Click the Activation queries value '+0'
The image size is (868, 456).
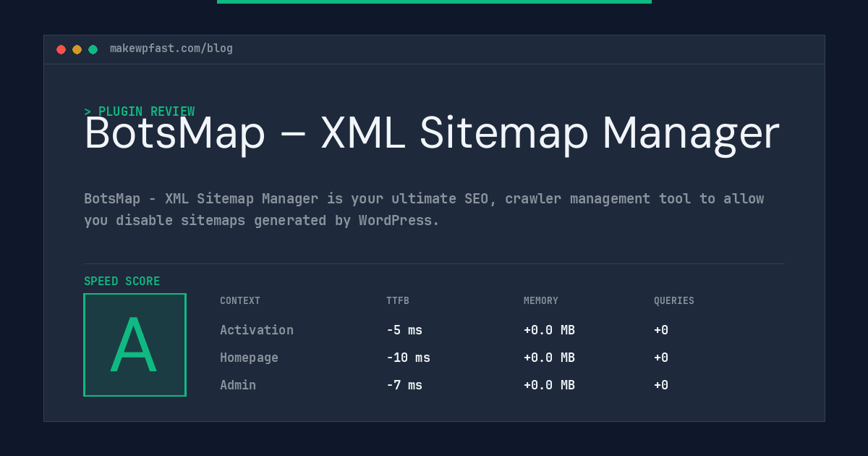click(x=661, y=330)
